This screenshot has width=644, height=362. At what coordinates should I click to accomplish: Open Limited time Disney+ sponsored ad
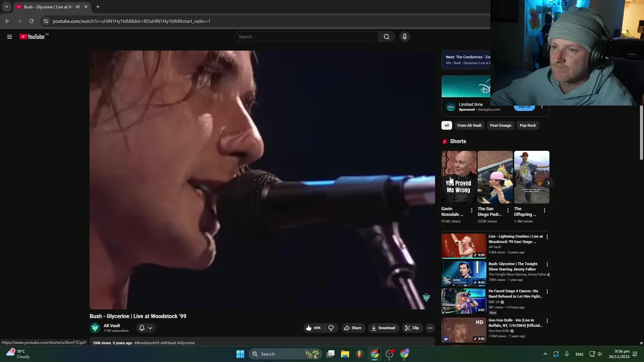(x=471, y=105)
